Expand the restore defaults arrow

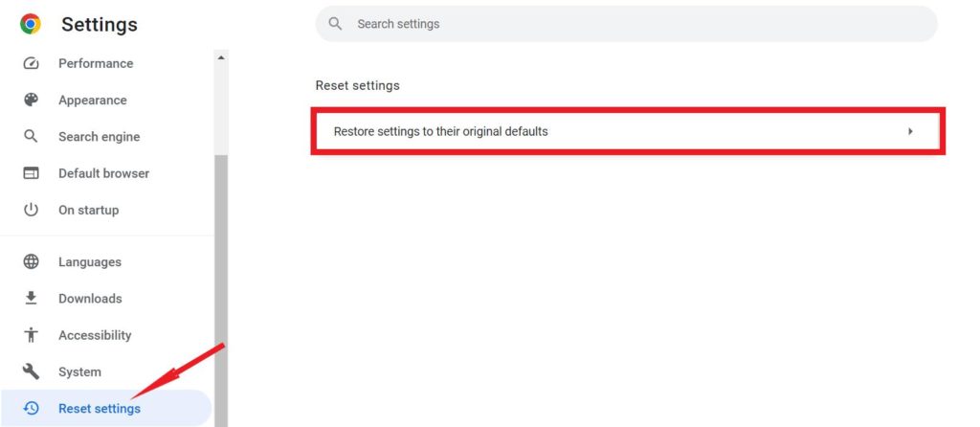pyautogui.click(x=910, y=131)
